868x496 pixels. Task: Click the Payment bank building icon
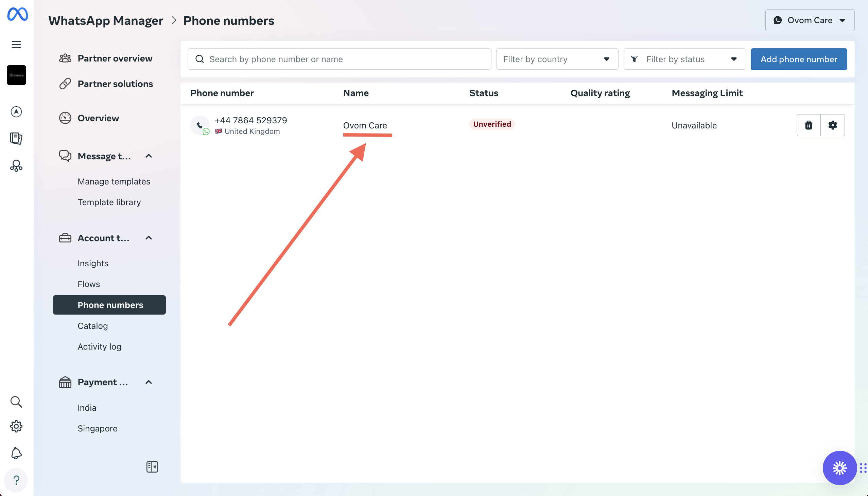(x=65, y=382)
